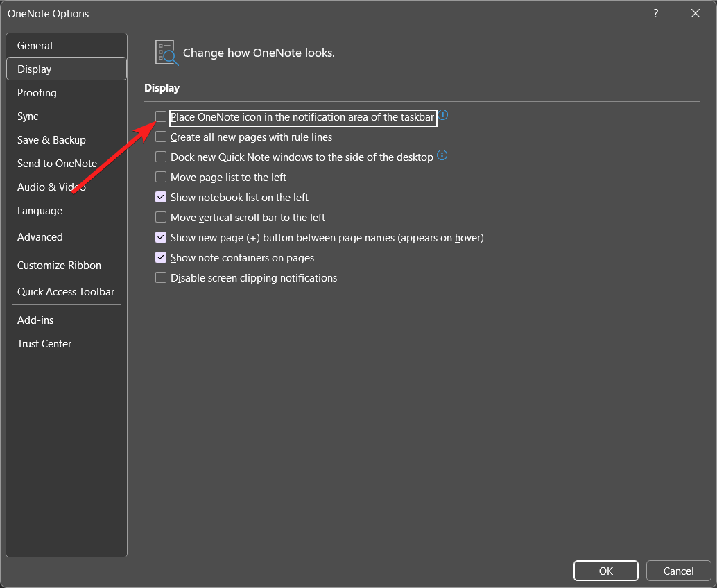Enable Disable screen clipping notifications

[x=161, y=277]
